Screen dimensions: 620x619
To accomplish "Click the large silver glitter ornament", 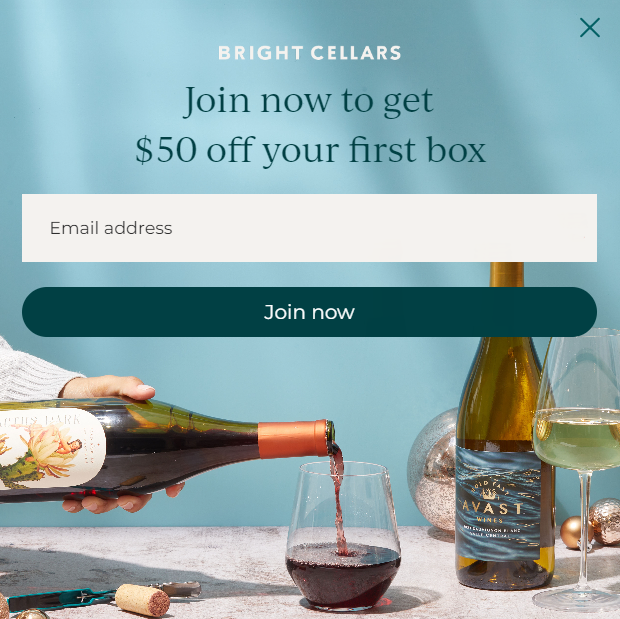I will (433, 471).
